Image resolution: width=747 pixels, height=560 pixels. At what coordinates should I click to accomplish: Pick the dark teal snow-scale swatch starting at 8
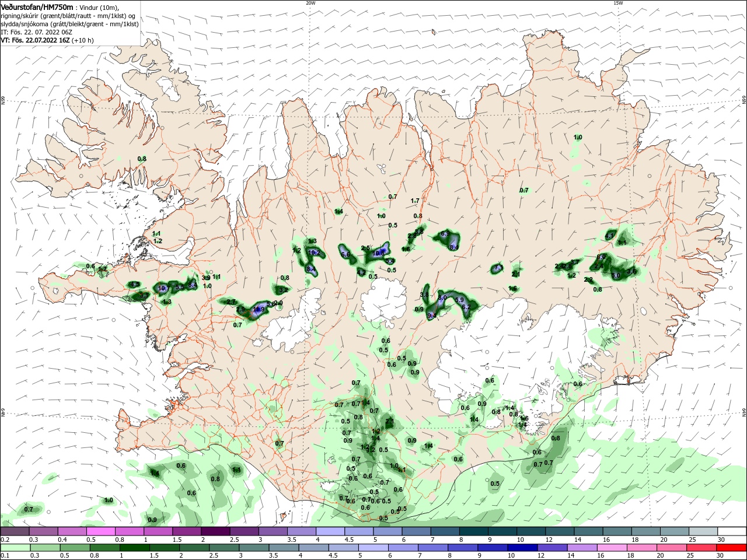coord(474,531)
